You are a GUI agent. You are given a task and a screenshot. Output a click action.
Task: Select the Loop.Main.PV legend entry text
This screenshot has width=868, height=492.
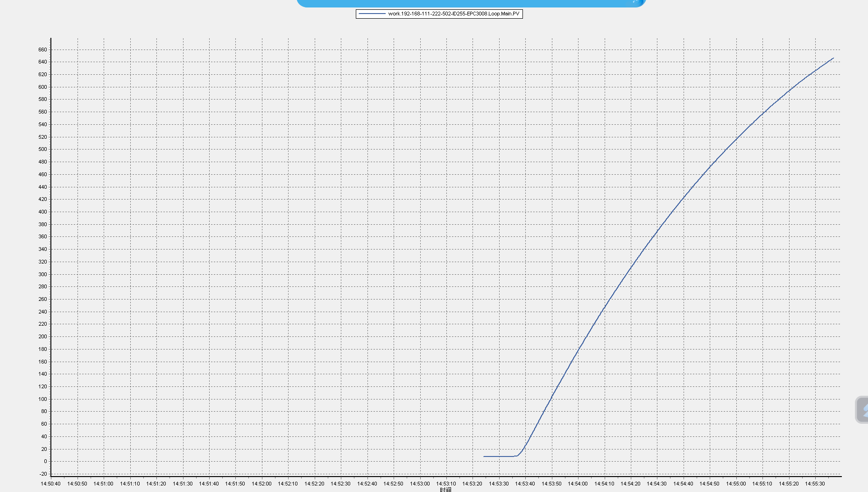(453, 14)
